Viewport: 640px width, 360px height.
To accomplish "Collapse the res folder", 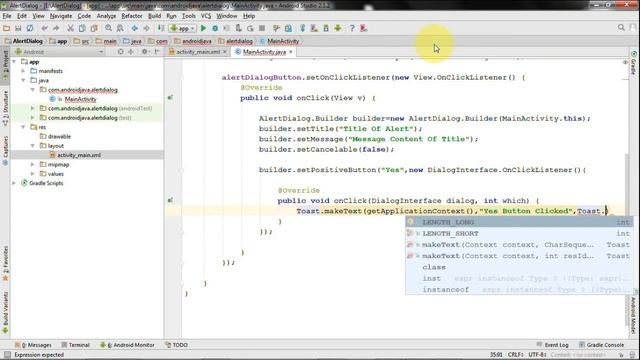I will (x=24, y=127).
